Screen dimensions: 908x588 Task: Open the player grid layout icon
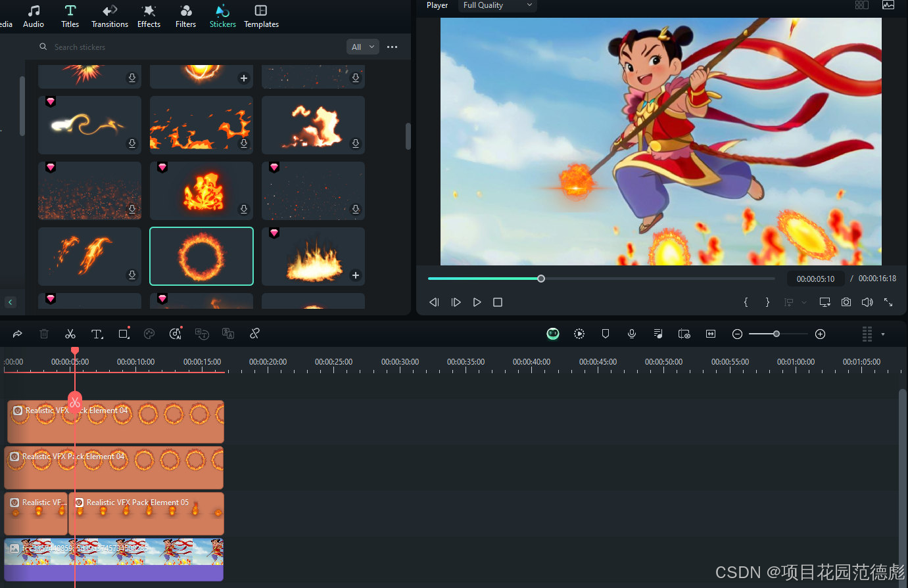(x=862, y=5)
